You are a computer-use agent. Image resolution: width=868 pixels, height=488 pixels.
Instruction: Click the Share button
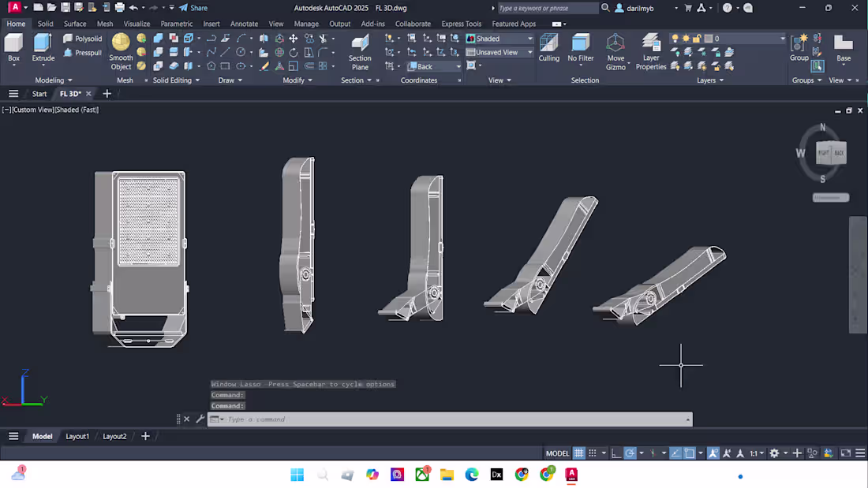[x=196, y=7]
